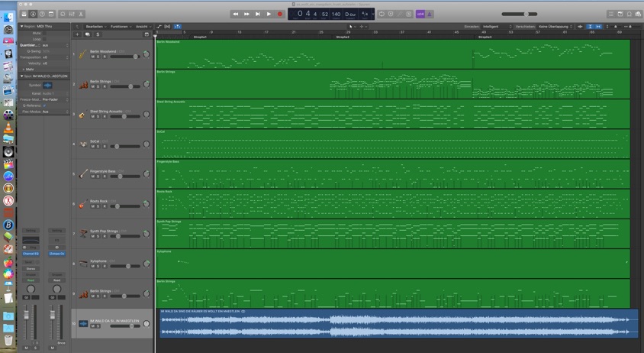Screen dimensions: 644x353
Task: Record-enable the Fingerstyle Bass track
Action: pyautogui.click(x=105, y=176)
